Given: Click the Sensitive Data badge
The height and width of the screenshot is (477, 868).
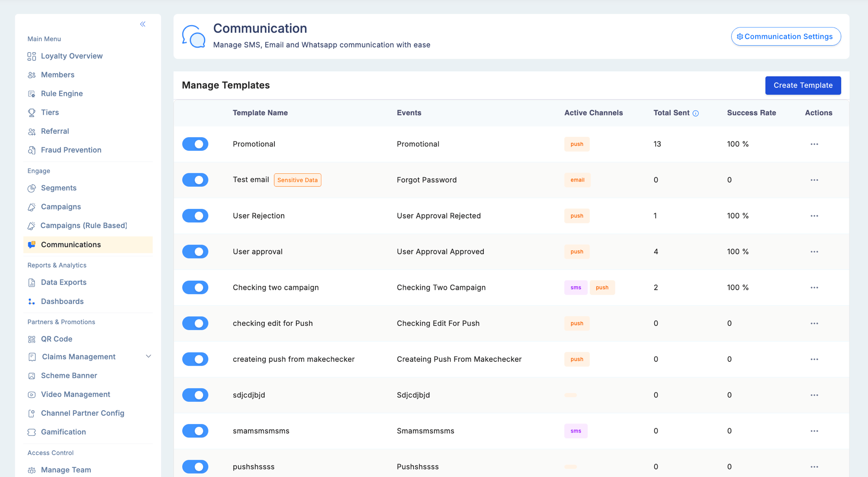Looking at the screenshot, I should tap(298, 180).
